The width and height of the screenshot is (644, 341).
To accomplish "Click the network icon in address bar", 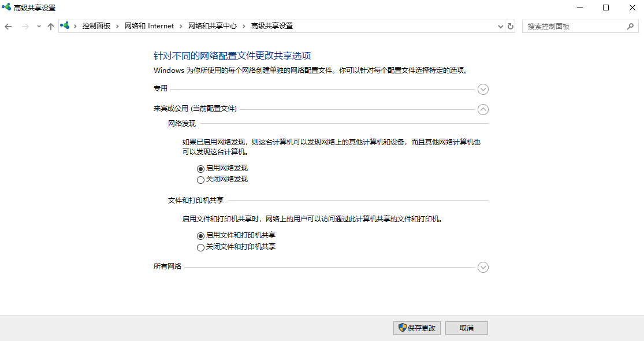I will 65,25.
